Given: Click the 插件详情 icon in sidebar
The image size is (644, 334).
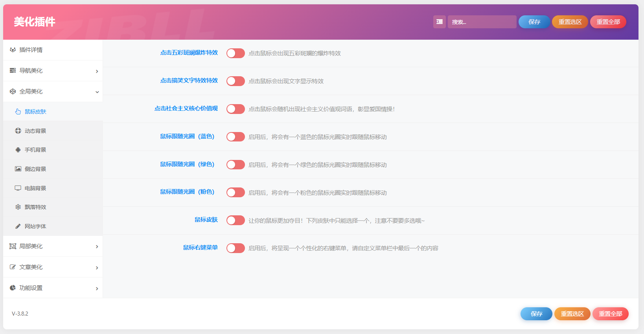Looking at the screenshot, I should click(13, 50).
